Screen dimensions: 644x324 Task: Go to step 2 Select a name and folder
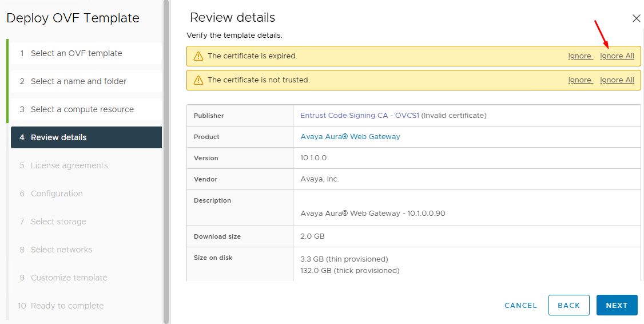78,81
